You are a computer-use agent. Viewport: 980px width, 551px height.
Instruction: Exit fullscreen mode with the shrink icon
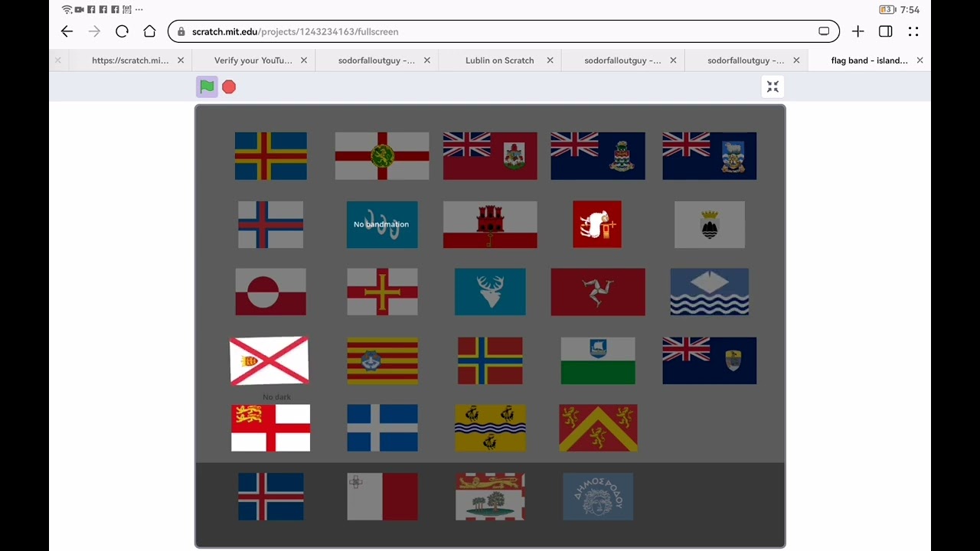point(773,86)
